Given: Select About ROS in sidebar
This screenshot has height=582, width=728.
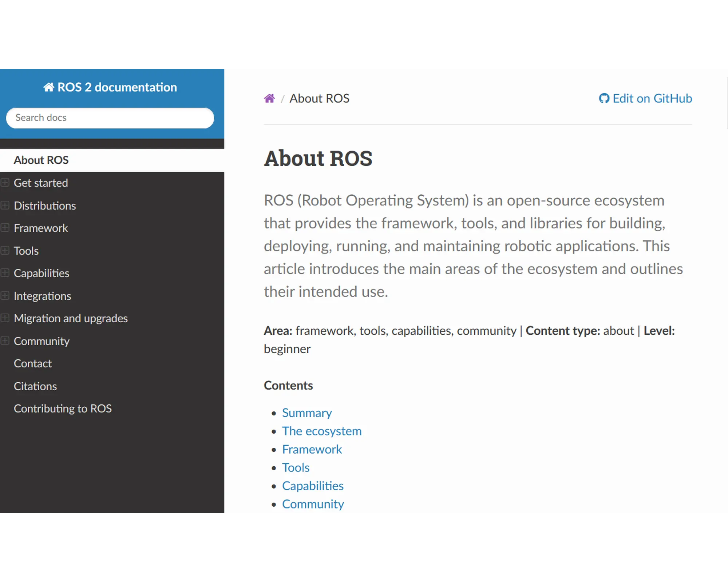Looking at the screenshot, I should 112,160.
